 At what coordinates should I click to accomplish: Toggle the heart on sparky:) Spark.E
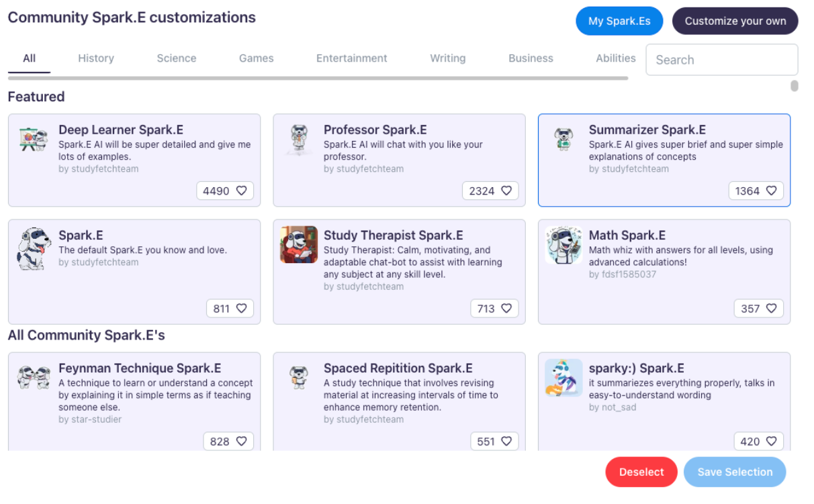coord(772,441)
